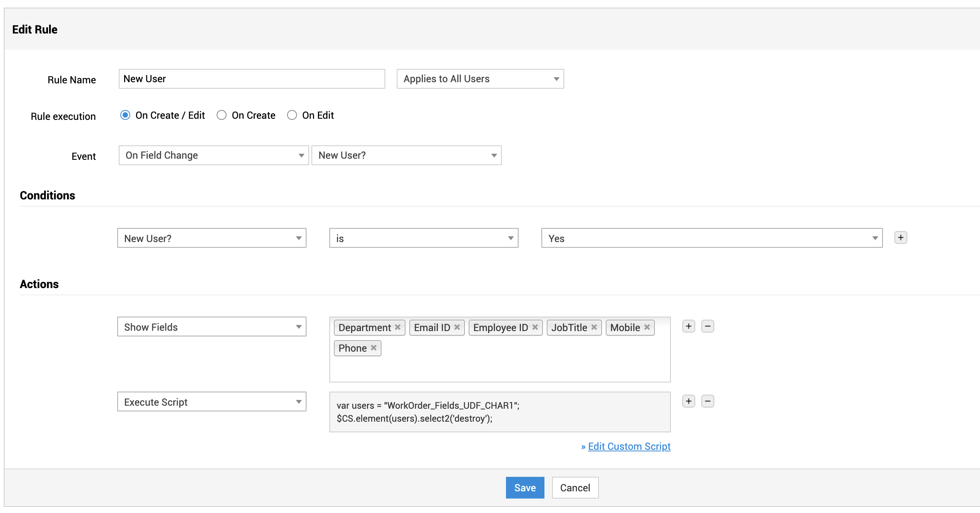Open the Yes condition value dropdown
980x513 pixels.
click(712, 239)
